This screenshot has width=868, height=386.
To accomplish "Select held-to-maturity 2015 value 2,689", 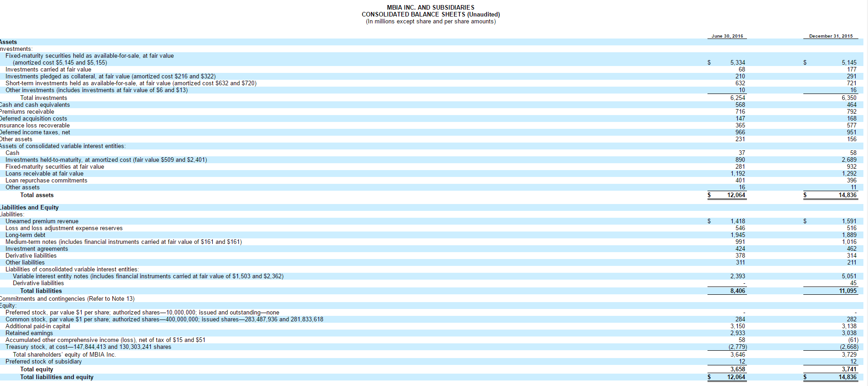I will tap(849, 160).
